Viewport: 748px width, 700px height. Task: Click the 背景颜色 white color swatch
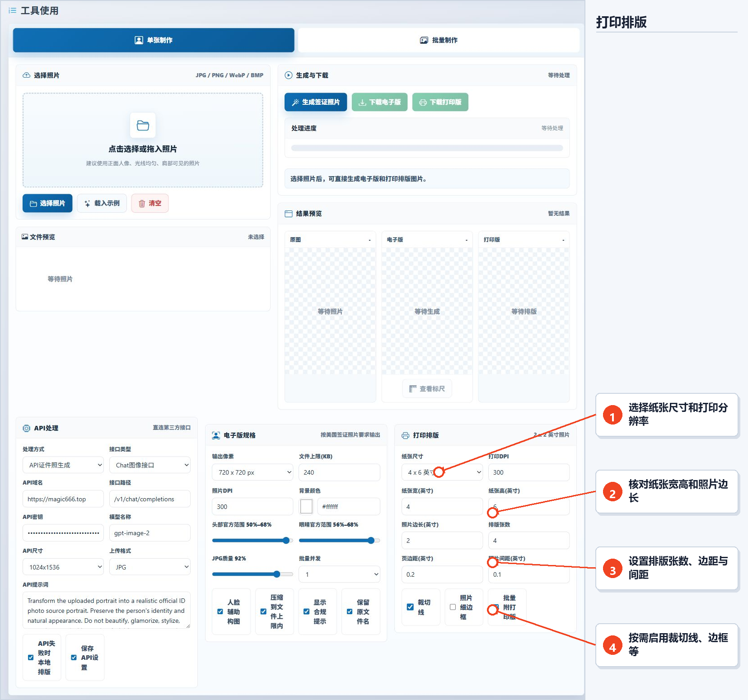pyautogui.click(x=306, y=507)
